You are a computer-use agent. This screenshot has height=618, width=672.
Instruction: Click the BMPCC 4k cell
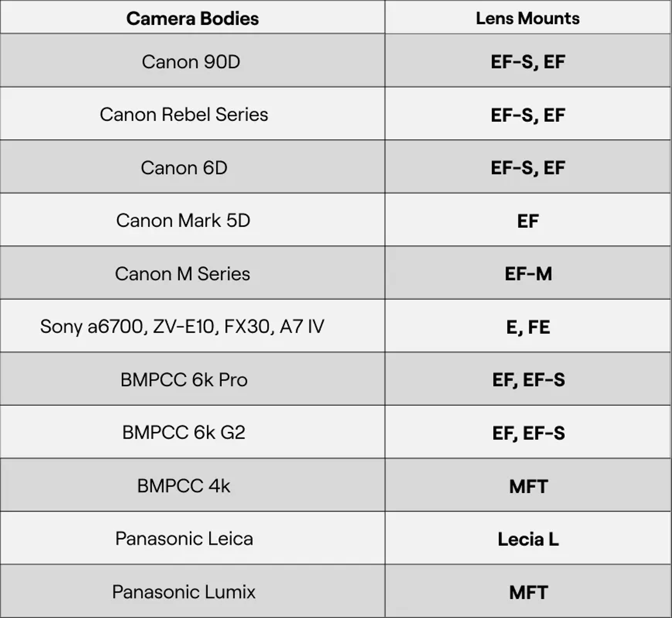[x=184, y=486]
